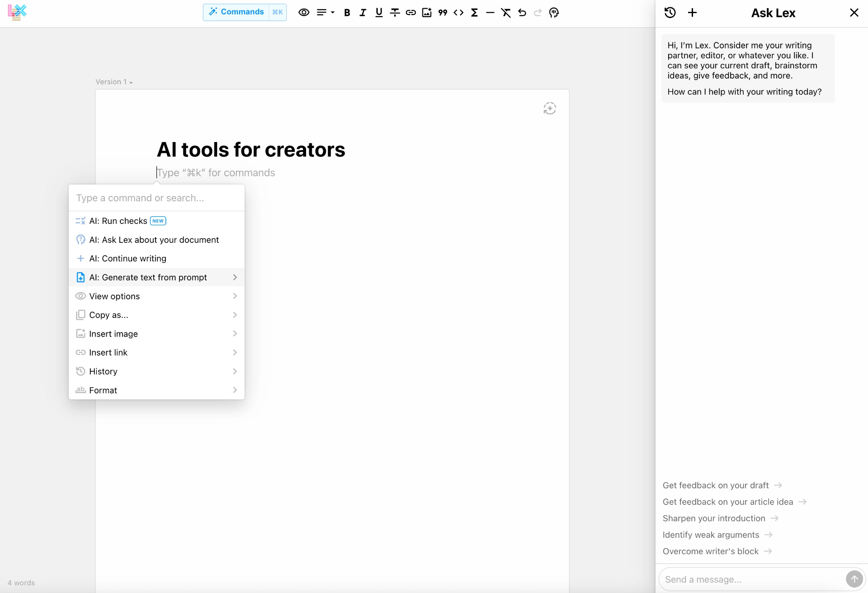Select the Bold formatting icon
Viewport: 868px width, 593px height.
pos(347,12)
